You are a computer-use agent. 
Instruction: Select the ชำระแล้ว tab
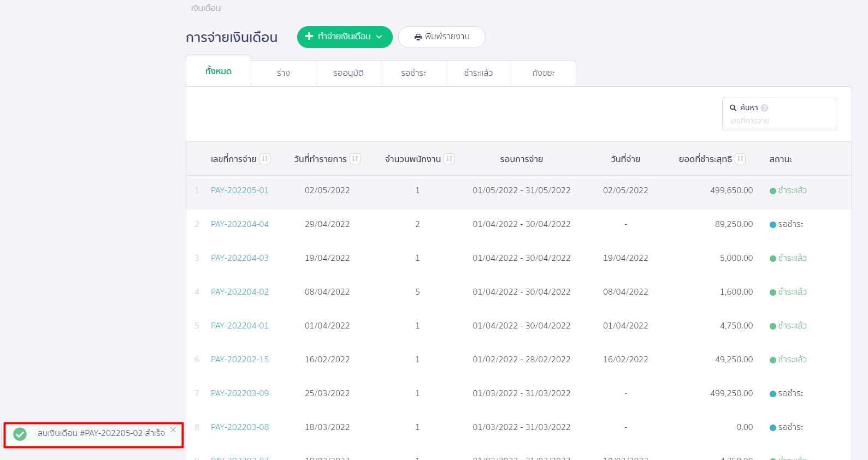tap(478, 73)
